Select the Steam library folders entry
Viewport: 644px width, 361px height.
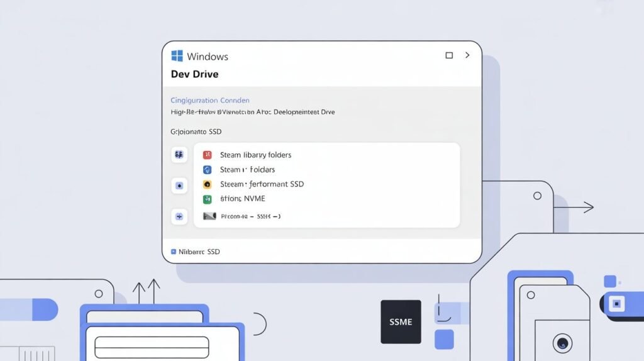click(x=255, y=155)
